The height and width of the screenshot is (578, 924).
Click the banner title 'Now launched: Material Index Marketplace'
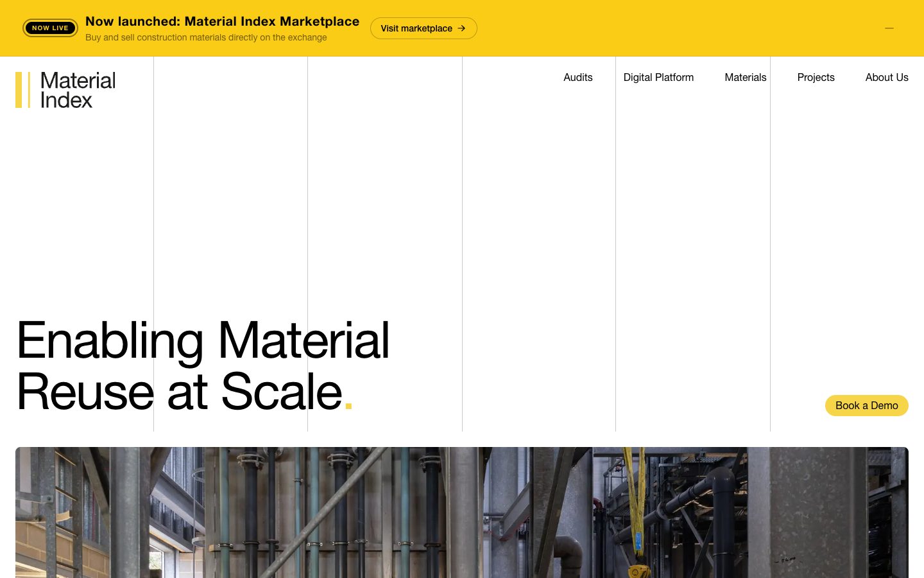[223, 21]
